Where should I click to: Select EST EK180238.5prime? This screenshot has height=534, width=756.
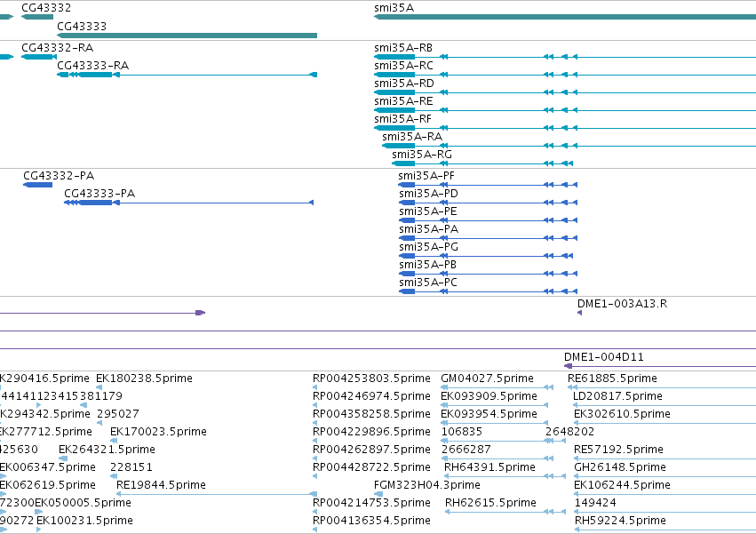144,379
